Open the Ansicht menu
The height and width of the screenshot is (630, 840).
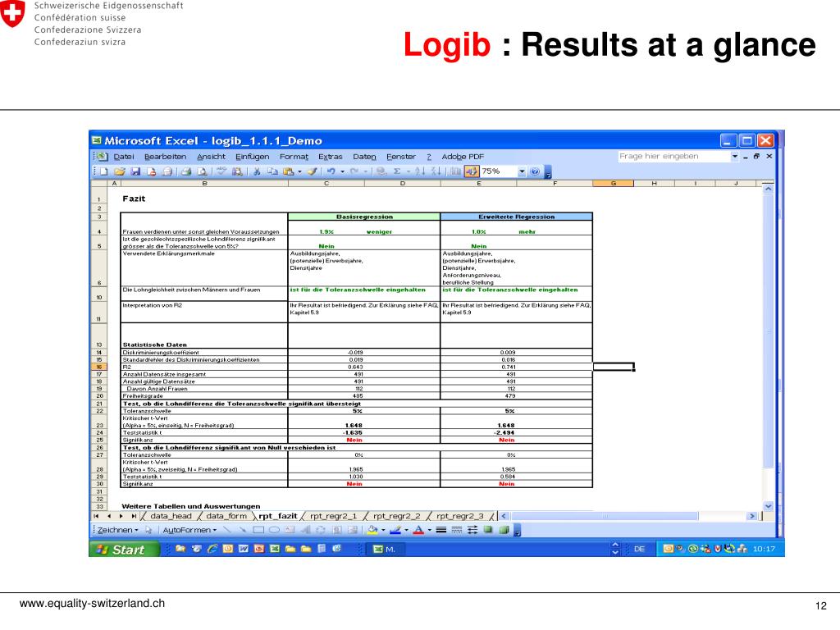tap(211, 157)
